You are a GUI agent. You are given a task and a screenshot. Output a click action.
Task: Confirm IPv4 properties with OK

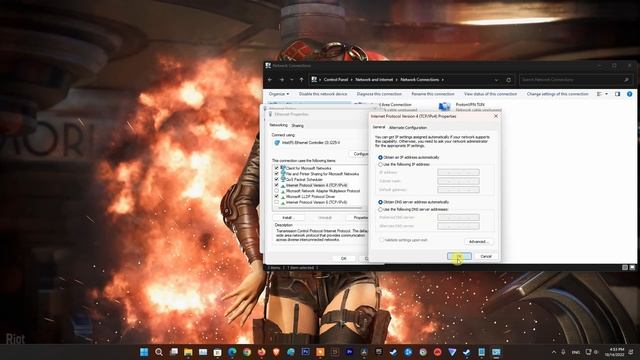[459, 256]
